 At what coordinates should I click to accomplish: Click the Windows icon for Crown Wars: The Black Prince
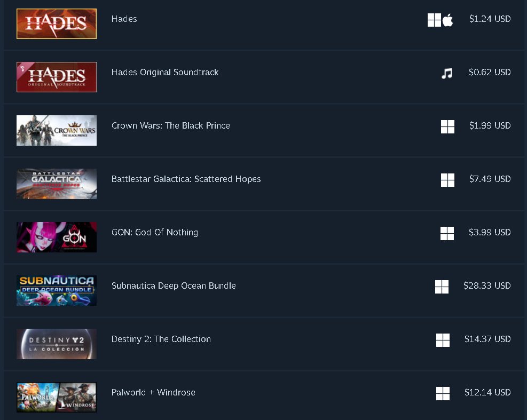tap(447, 126)
